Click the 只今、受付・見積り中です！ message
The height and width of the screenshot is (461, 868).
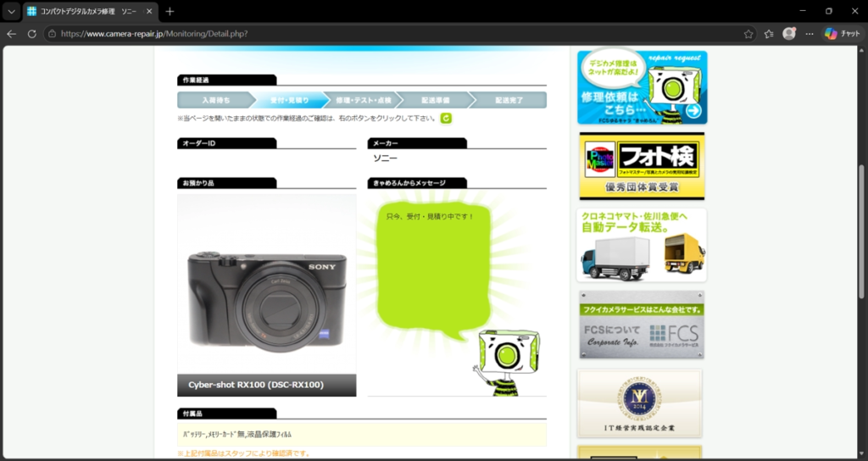pyautogui.click(x=430, y=216)
